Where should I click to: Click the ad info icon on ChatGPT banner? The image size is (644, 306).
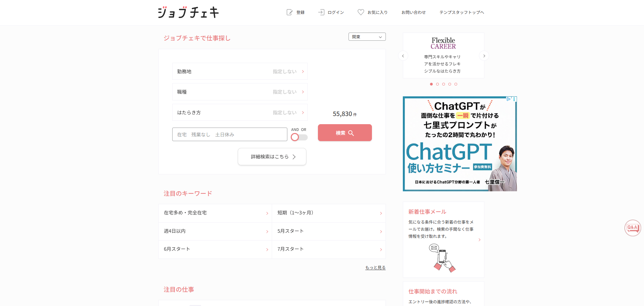(508, 99)
